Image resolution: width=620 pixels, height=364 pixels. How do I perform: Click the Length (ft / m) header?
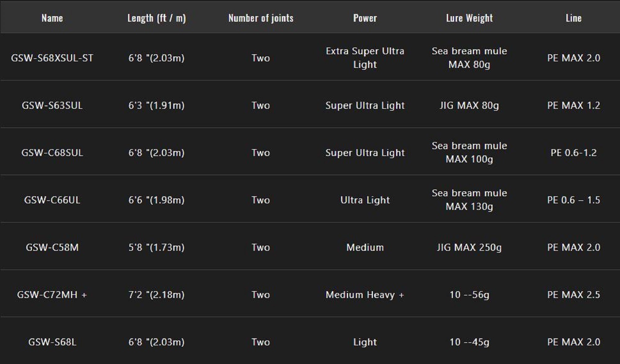[x=157, y=18]
